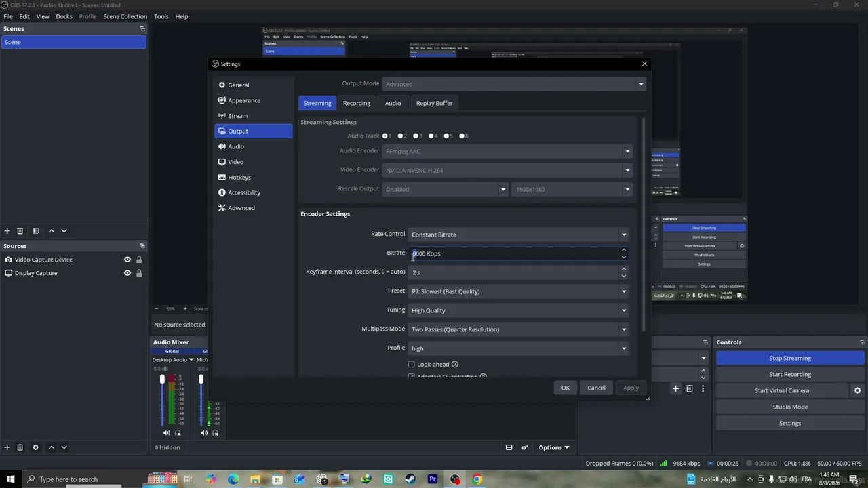Hide the Display Capture source

click(127, 273)
